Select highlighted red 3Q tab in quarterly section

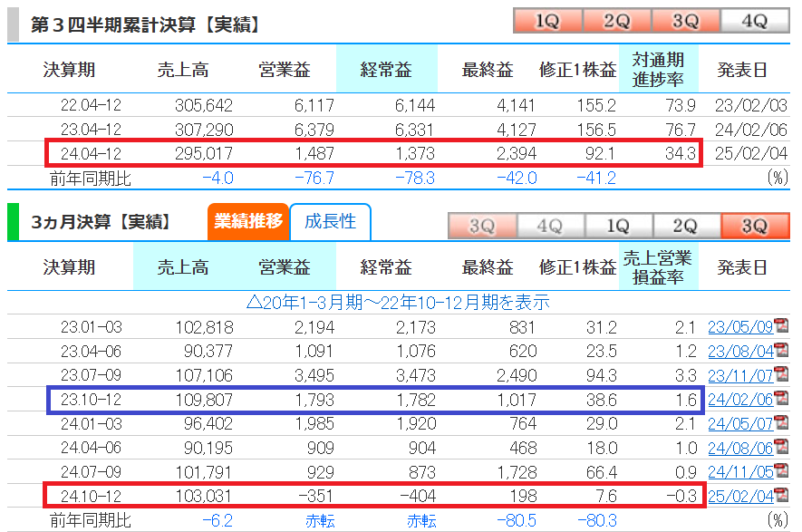point(755,226)
